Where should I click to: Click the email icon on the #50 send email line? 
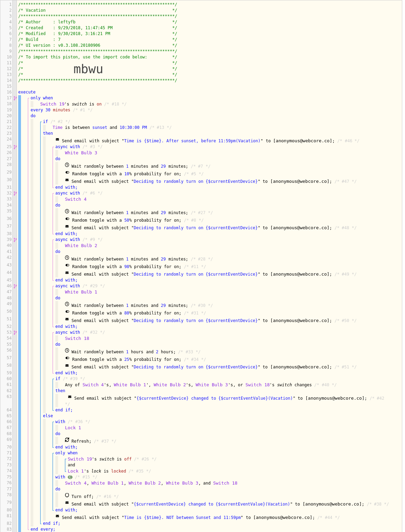click(x=67, y=320)
